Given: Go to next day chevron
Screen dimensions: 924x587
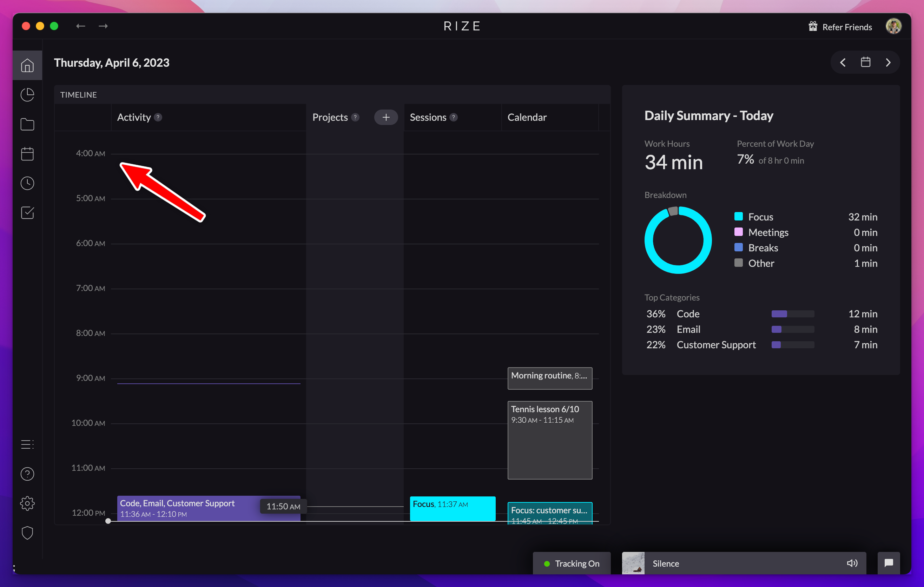Looking at the screenshot, I should pos(888,62).
